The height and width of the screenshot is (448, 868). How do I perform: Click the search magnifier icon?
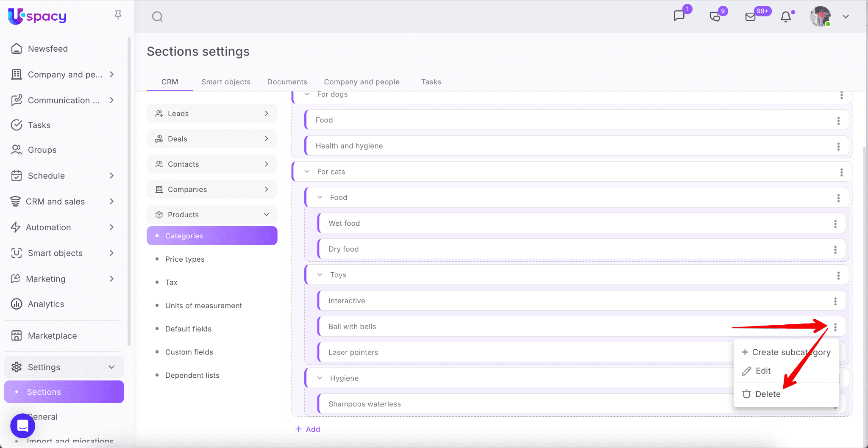(x=157, y=17)
